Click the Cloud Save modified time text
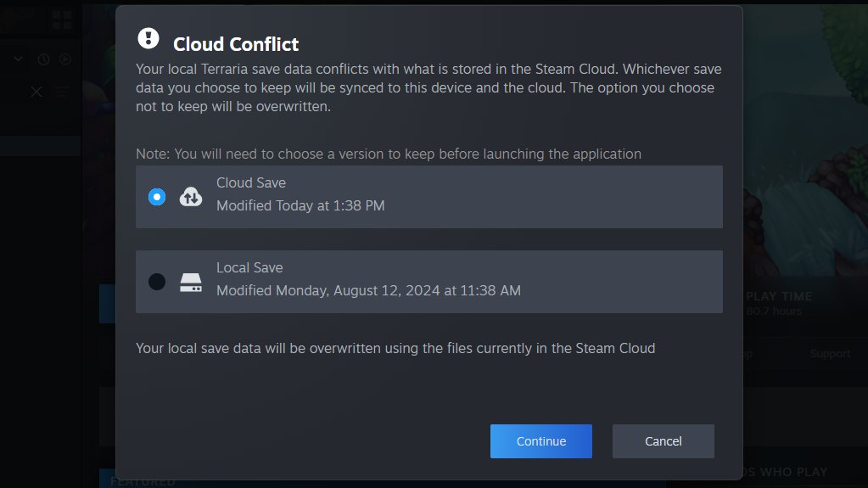Viewport: 868px width, 488px height. 300,206
